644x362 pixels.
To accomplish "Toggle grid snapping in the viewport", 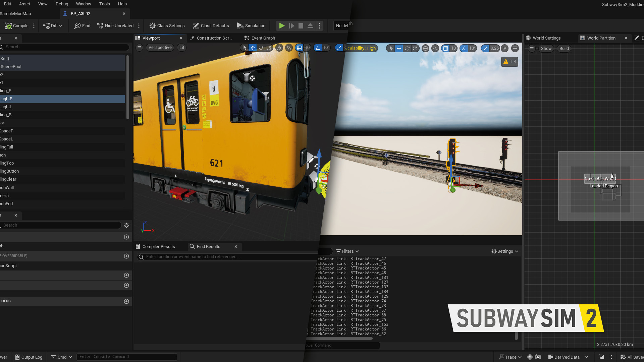I will click(x=300, y=48).
